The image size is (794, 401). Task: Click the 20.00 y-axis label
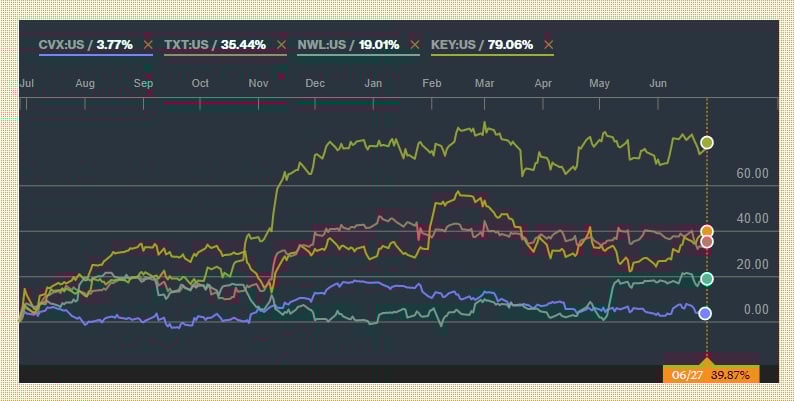tap(752, 264)
